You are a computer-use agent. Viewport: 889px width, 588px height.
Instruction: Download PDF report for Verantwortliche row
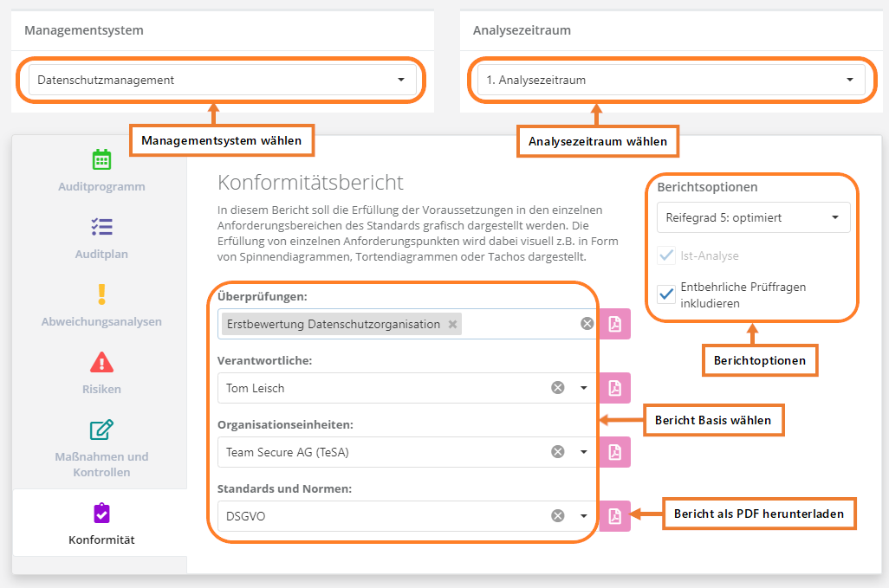pos(614,388)
